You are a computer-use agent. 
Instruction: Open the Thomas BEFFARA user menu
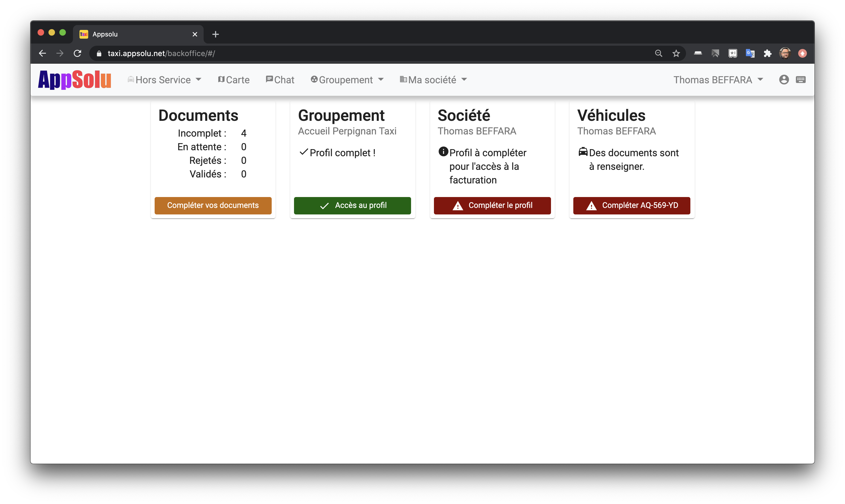tap(718, 80)
